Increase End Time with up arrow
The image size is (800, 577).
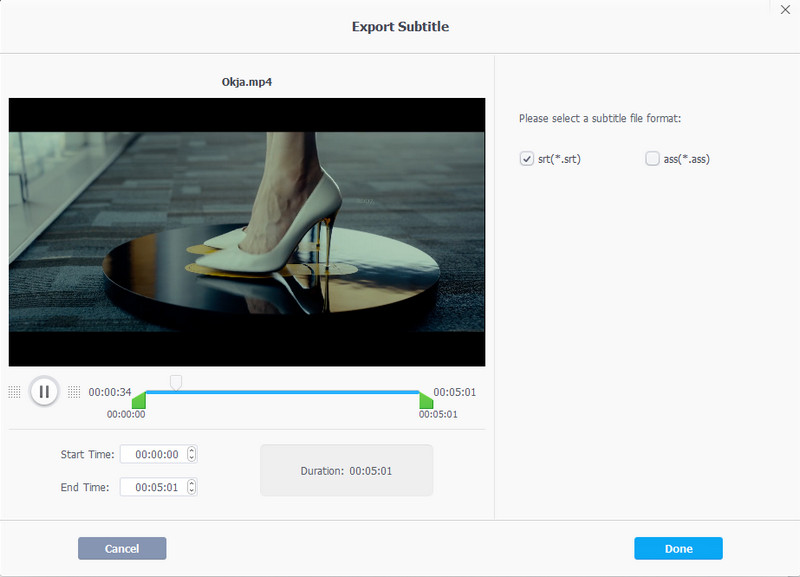[192, 483]
